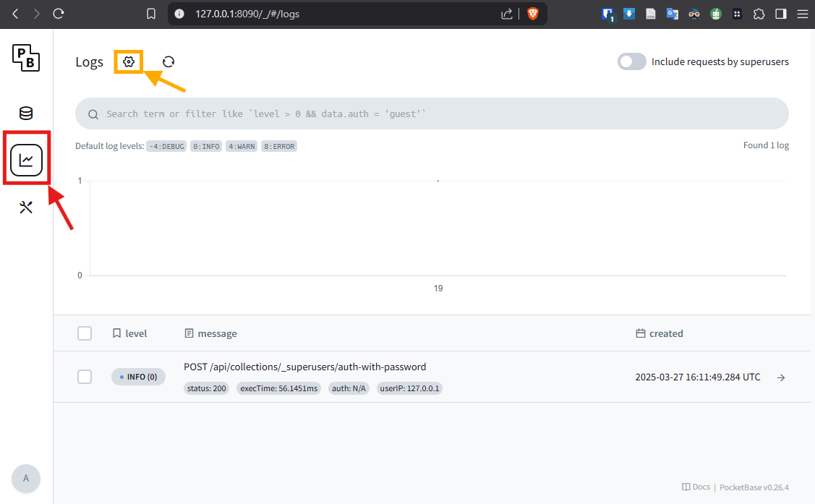
Task: Open log details arrow for POST request
Action: [781, 377]
